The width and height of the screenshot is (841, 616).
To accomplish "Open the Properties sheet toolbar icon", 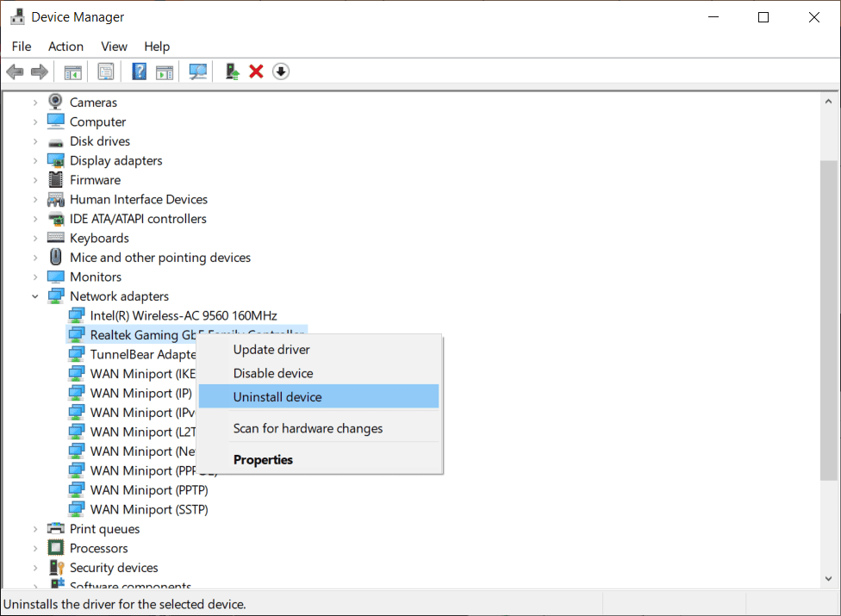I will click(106, 72).
